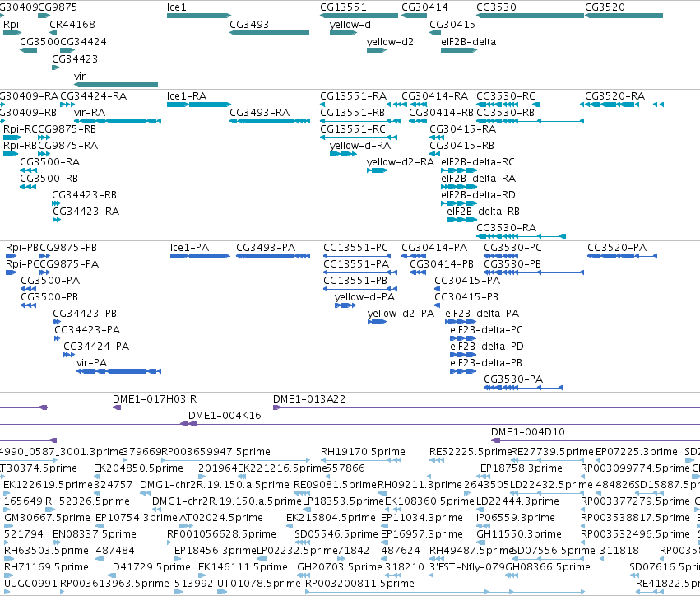Click the CG3493-PA protein label
Screen dimensions: 700x596
pos(266,248)
